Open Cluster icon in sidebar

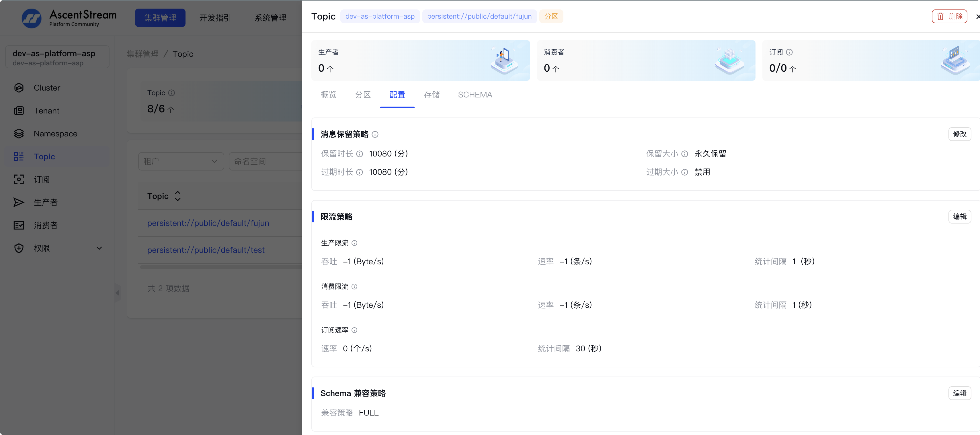click(19, 88)
